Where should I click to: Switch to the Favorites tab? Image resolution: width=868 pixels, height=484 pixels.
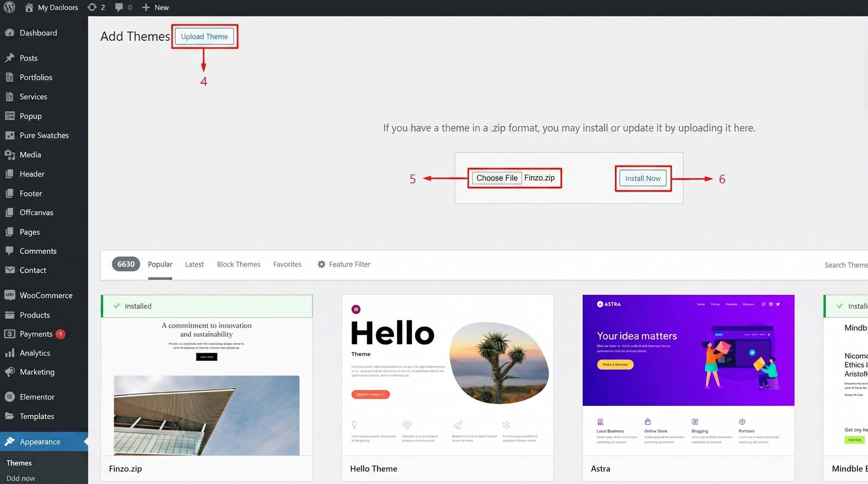click(x=287, y=264)
